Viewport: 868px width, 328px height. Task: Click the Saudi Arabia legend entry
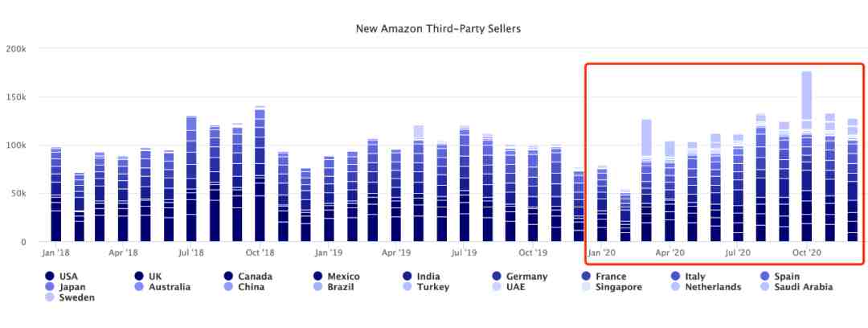click(x=796, y=287)
